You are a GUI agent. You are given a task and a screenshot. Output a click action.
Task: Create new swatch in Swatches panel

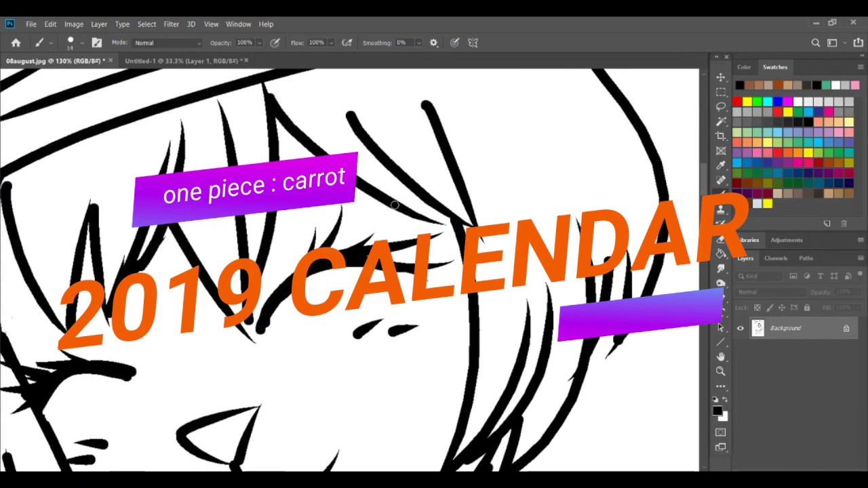click(827, 224)
